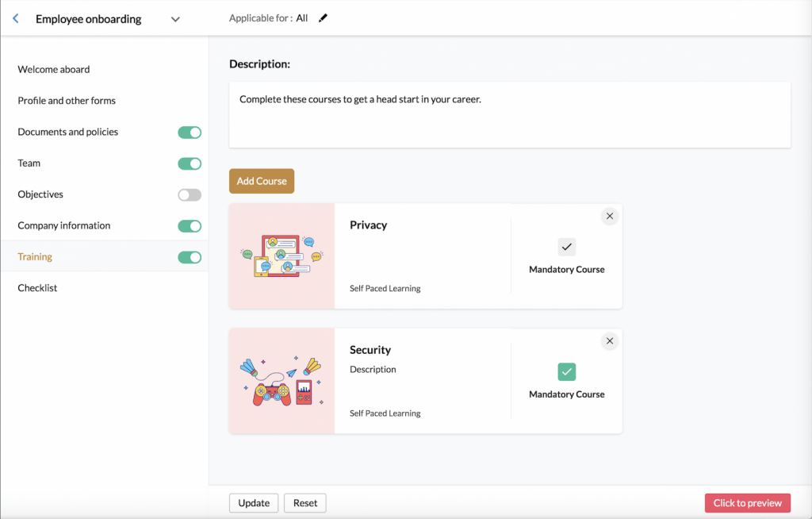Click the Update button
Screen dimensions: 812x519
[x=254, y=503]
